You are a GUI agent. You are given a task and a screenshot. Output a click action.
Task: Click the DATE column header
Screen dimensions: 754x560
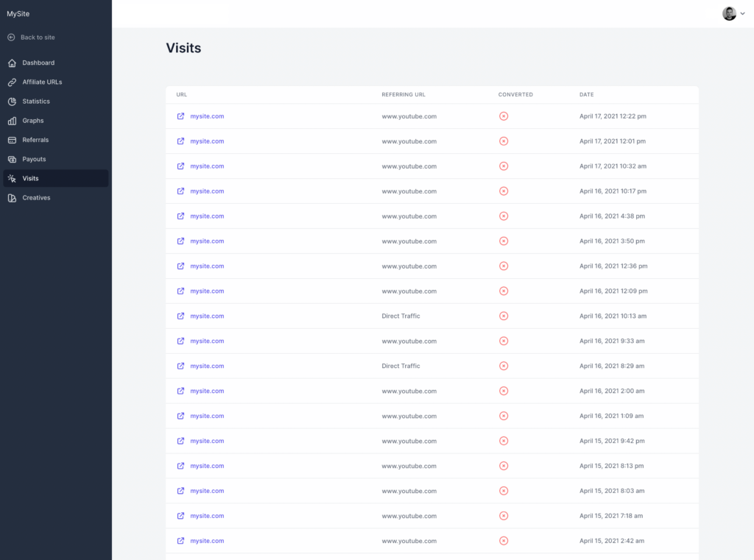click(x=587, y=95)
